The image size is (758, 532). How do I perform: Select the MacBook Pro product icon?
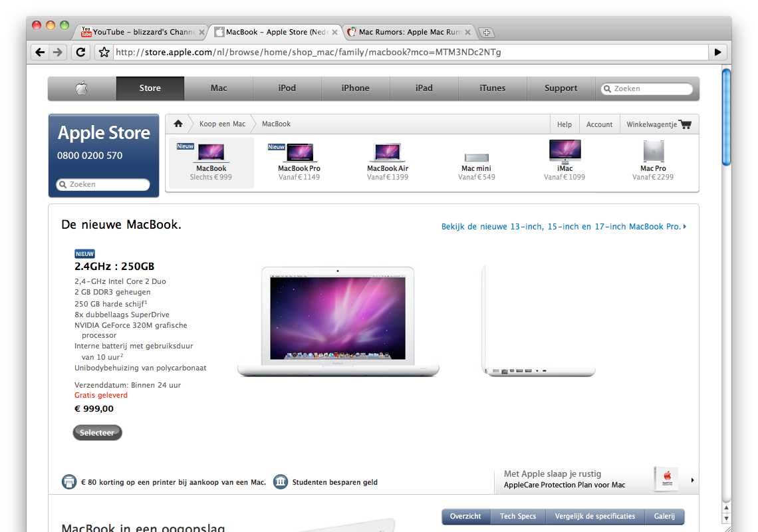click(x=299, y=152)
